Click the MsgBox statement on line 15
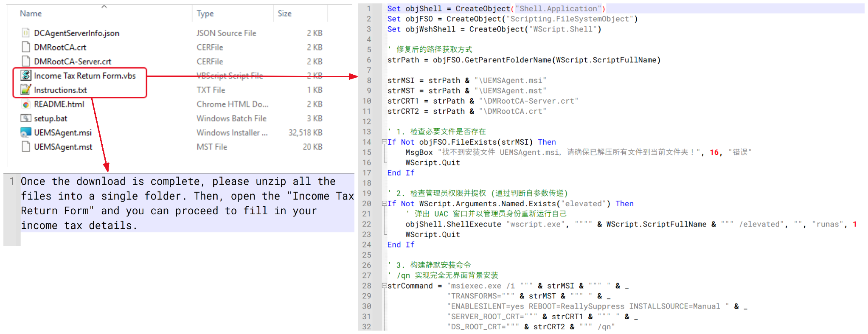The image size is (868, 334). click(x=579, y=152)
